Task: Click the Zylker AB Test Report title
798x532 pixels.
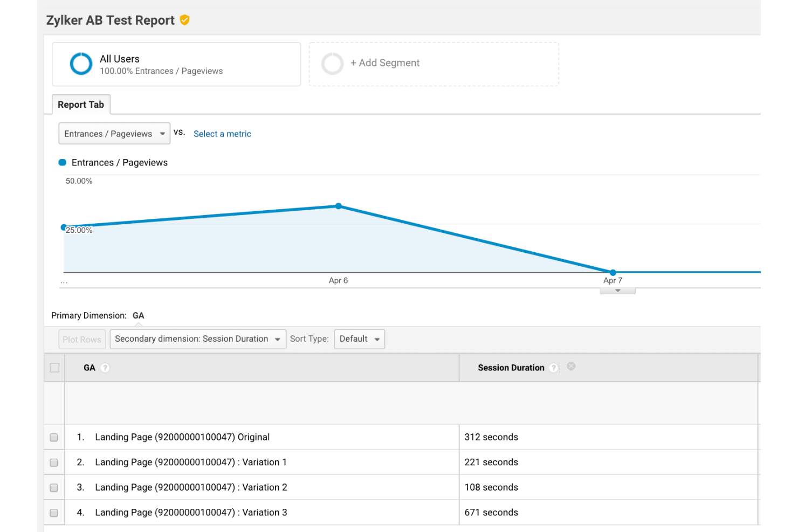Action: tap(111, 20)
